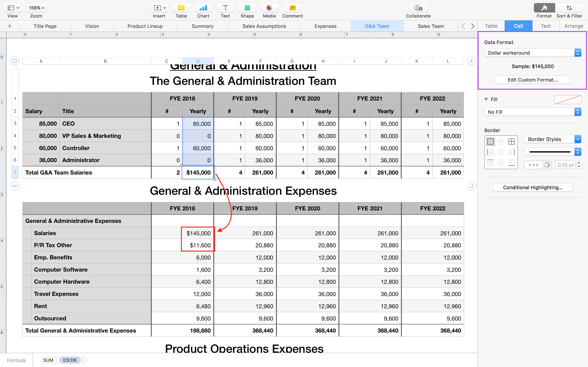
Task: Open the Chart toolbar icon
Action: 203,8
